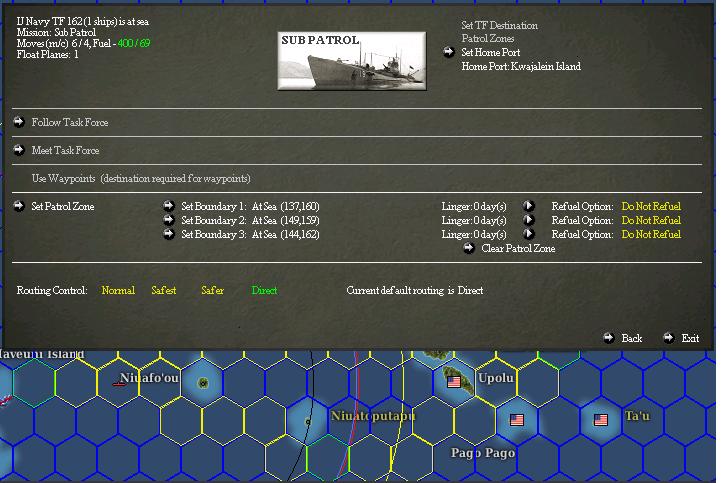Click the Ta'u map label

pyautogui.click(x=637, y=416)
